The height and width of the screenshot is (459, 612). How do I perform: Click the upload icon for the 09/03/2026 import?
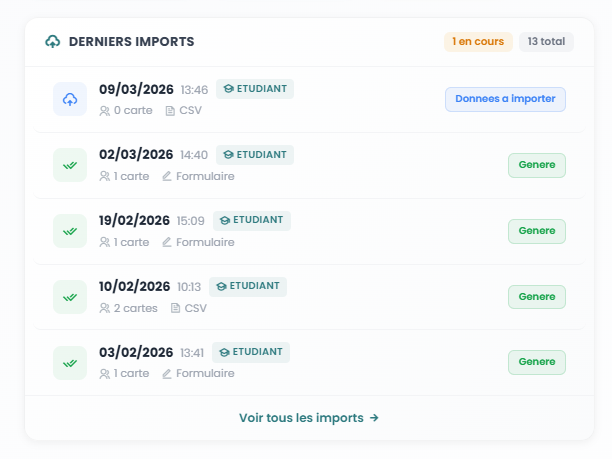70,99
